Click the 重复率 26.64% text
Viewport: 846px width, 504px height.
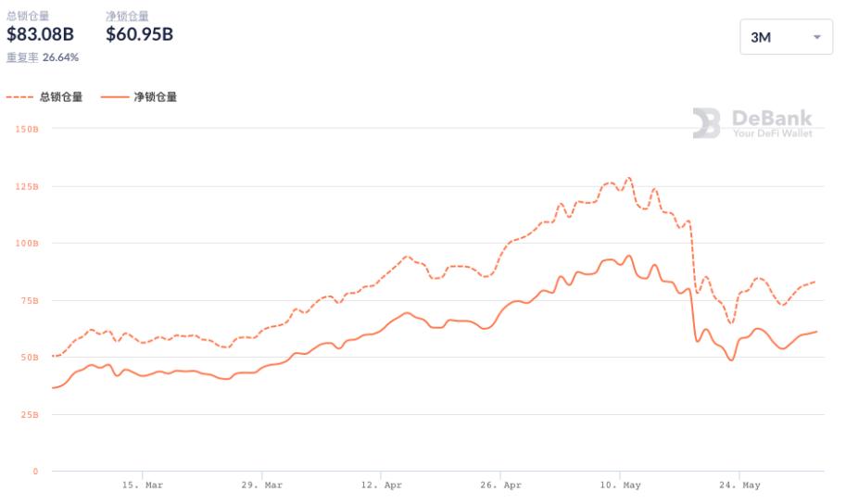pyautogui.click(x=43, y=57)
